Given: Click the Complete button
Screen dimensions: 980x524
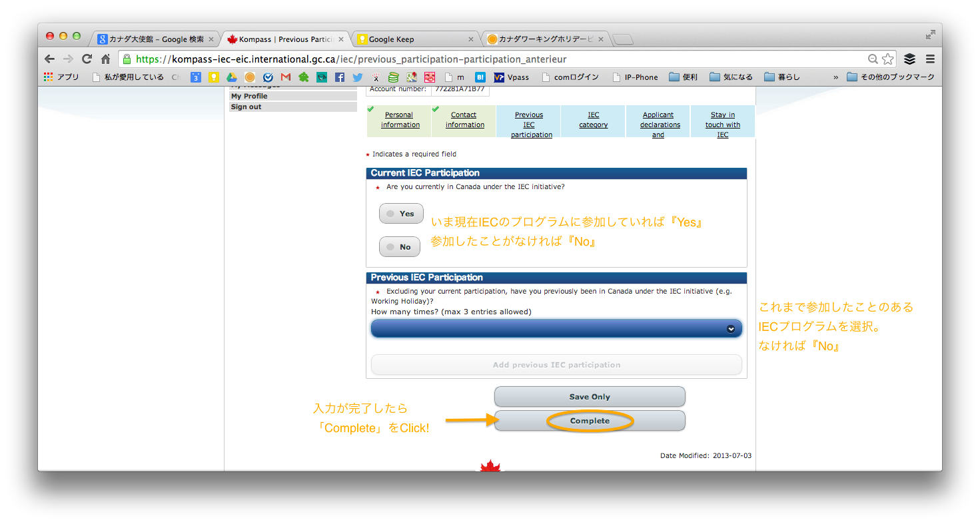Looking at the screenshot, I should (x=590, y=421).
